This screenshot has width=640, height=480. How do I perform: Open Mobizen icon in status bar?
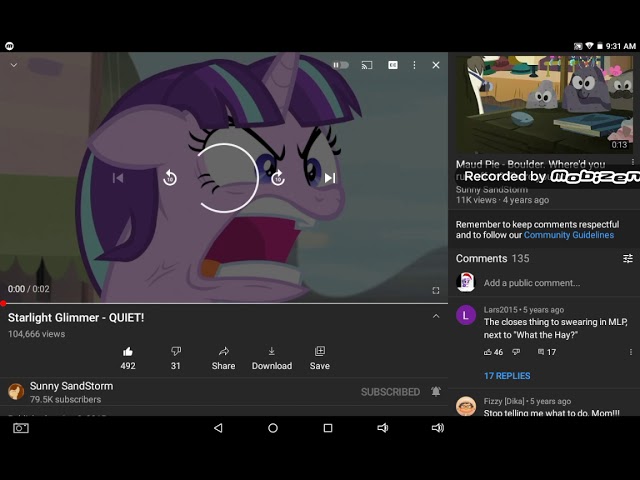click(9, 46)
